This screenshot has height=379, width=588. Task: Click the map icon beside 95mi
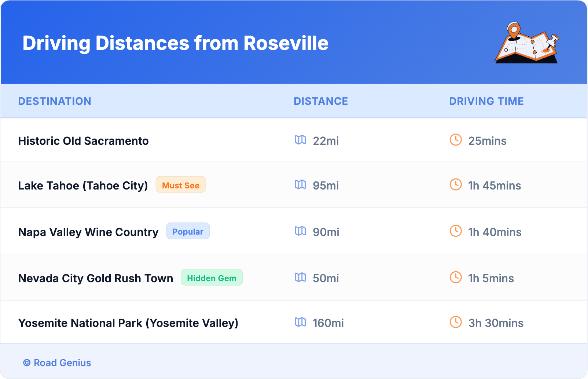300,185
